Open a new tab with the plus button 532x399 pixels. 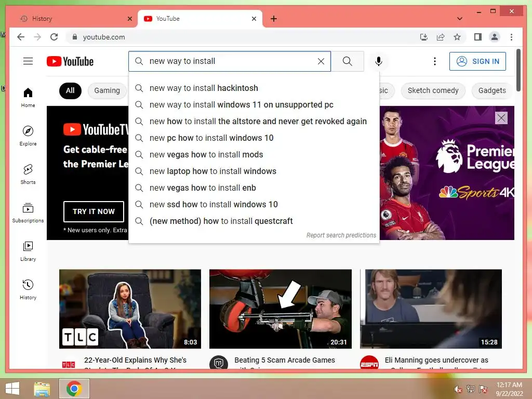273,19
